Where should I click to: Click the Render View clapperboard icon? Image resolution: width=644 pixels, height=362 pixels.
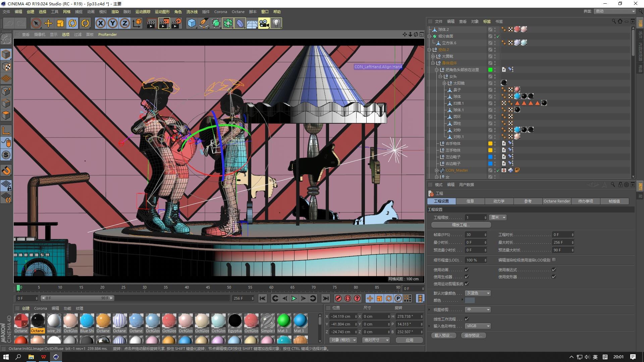click(x=152, y=23)
